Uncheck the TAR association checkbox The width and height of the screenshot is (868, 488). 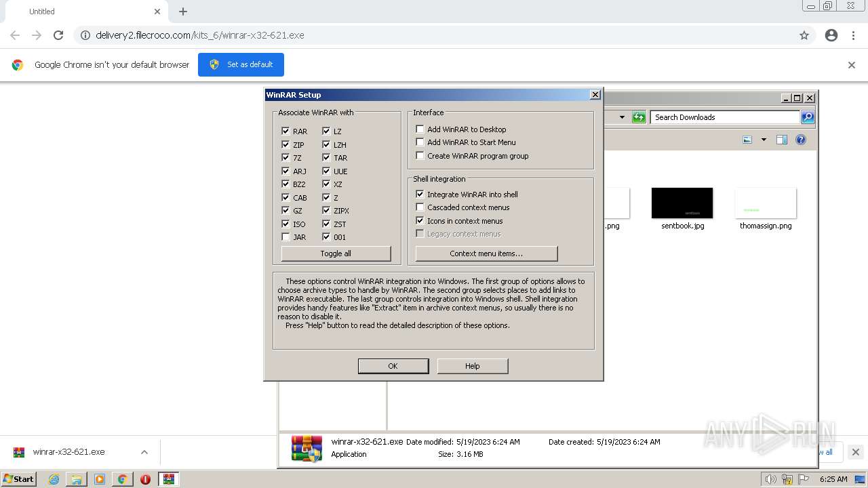pos(326,158)
